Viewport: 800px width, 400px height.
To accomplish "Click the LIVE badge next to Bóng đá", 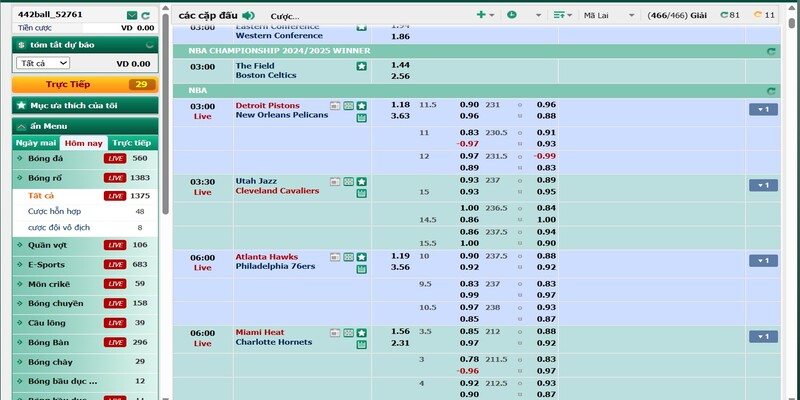I will (115, 158).
